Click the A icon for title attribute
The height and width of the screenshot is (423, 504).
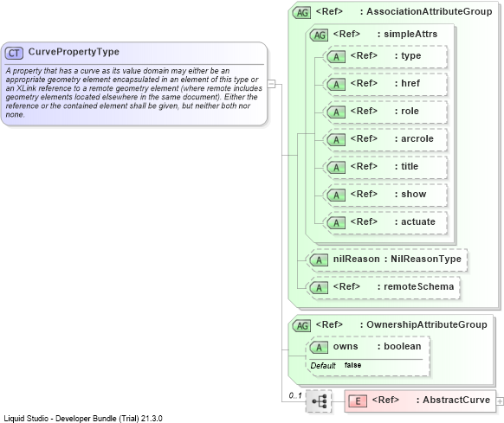tap(336, 167)
